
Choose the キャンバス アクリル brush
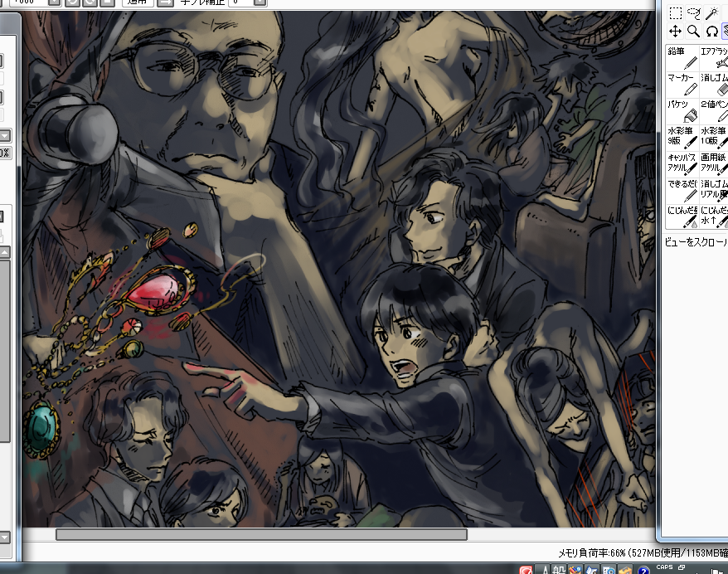point(682,164)
